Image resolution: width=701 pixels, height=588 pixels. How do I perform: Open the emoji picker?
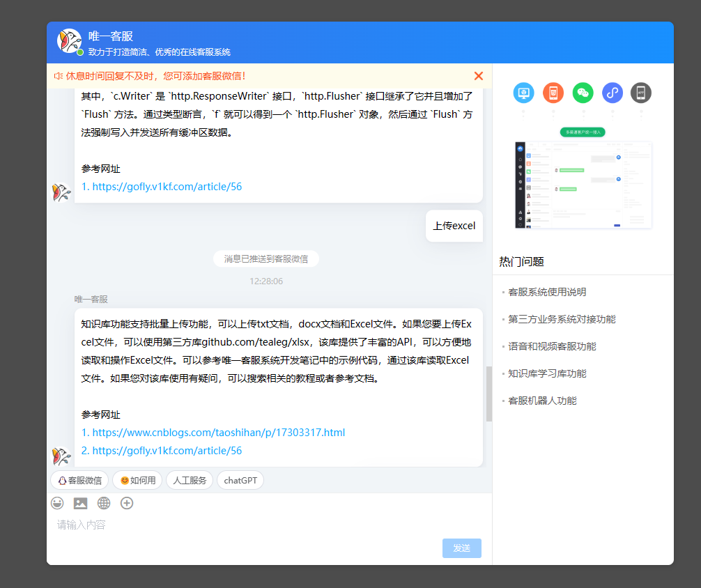pyautogui.click(x=57, y=503)
